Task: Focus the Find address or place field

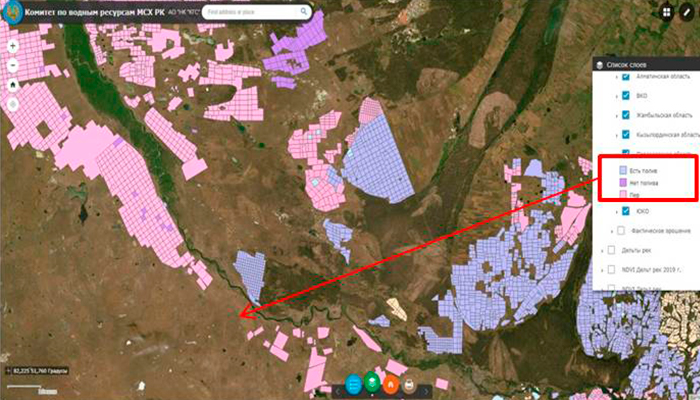Action: pos(251,12)
